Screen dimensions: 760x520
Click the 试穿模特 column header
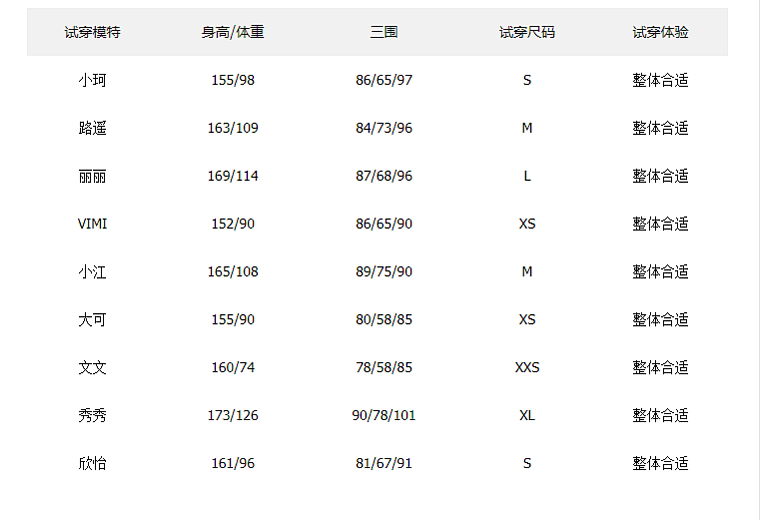pyautogui.click(x=92, y=32)
